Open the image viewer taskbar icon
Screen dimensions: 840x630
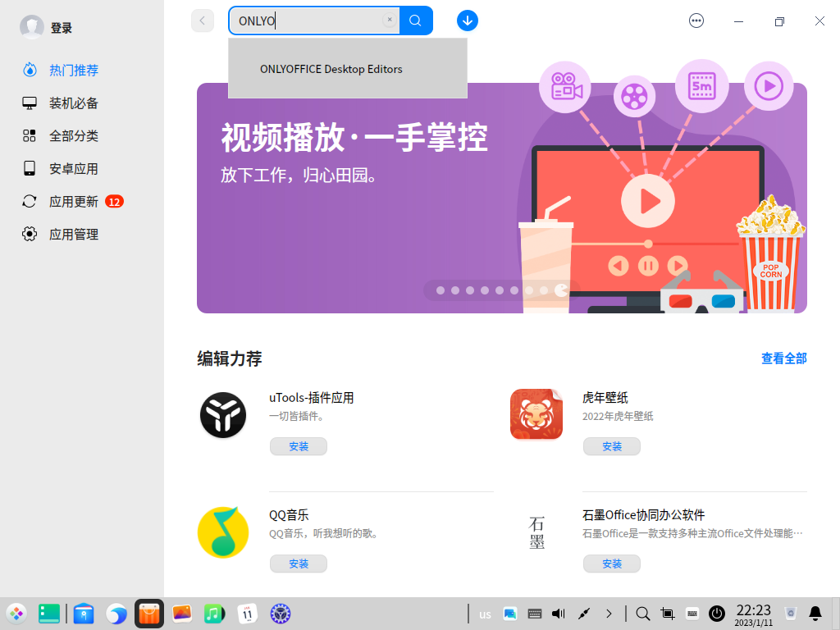click(x=182, y=614)
